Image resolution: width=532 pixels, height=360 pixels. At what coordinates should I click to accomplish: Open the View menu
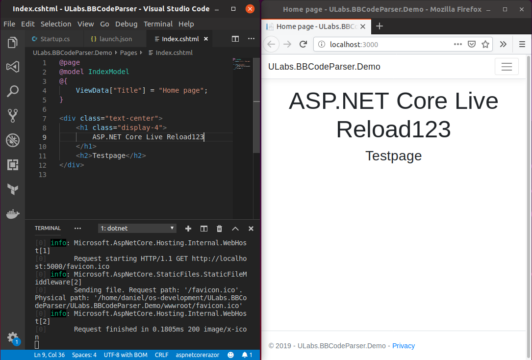tap(86, 24)
